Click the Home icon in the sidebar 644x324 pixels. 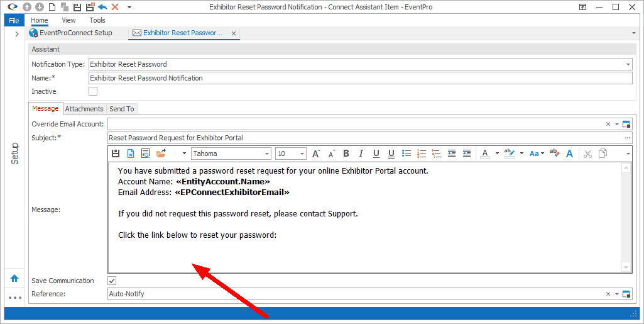14,278
